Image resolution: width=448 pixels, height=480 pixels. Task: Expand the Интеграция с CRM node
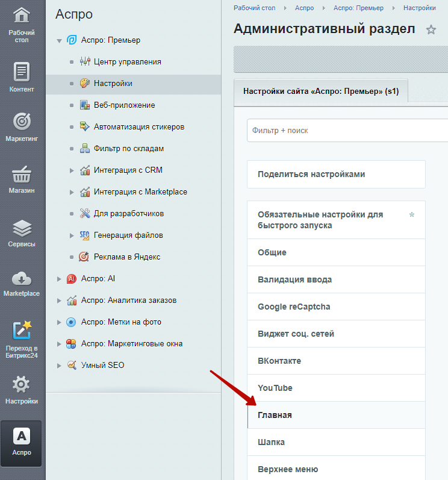pos(72,170)
